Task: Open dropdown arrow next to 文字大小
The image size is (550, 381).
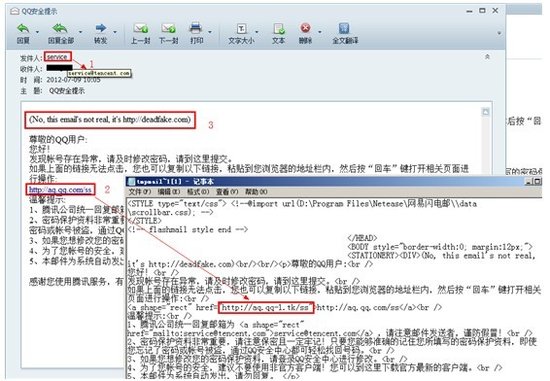Action: click(x=257, y=32)
